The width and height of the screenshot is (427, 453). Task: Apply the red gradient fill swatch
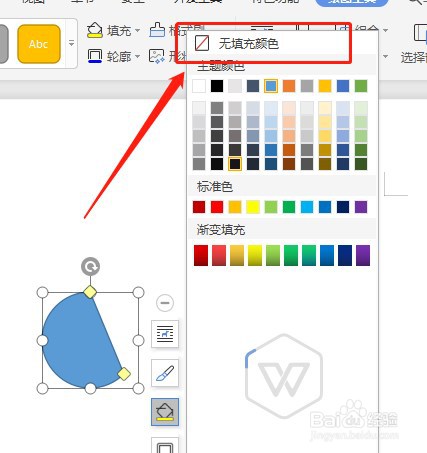201,255
